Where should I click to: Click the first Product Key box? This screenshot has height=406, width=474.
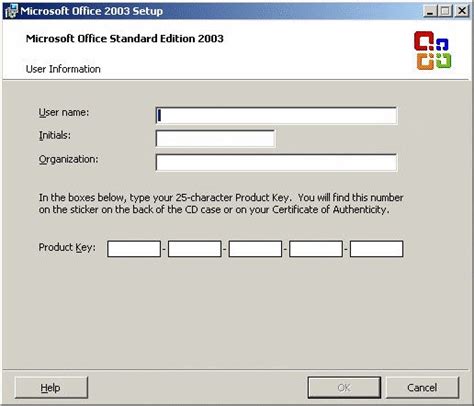click(134, 249)
